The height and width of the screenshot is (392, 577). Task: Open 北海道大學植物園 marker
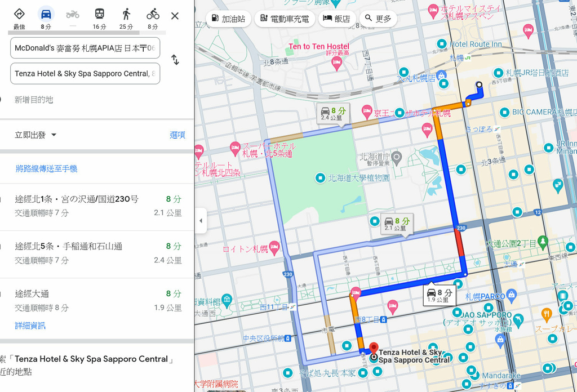coord(320,178)
